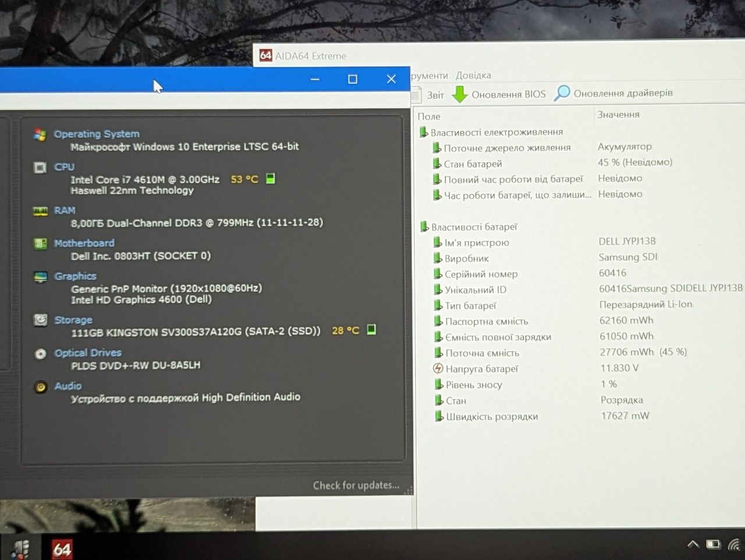Open the Довідка menu
The width and height of the screenshot is (745, 560).
[473, 76]
